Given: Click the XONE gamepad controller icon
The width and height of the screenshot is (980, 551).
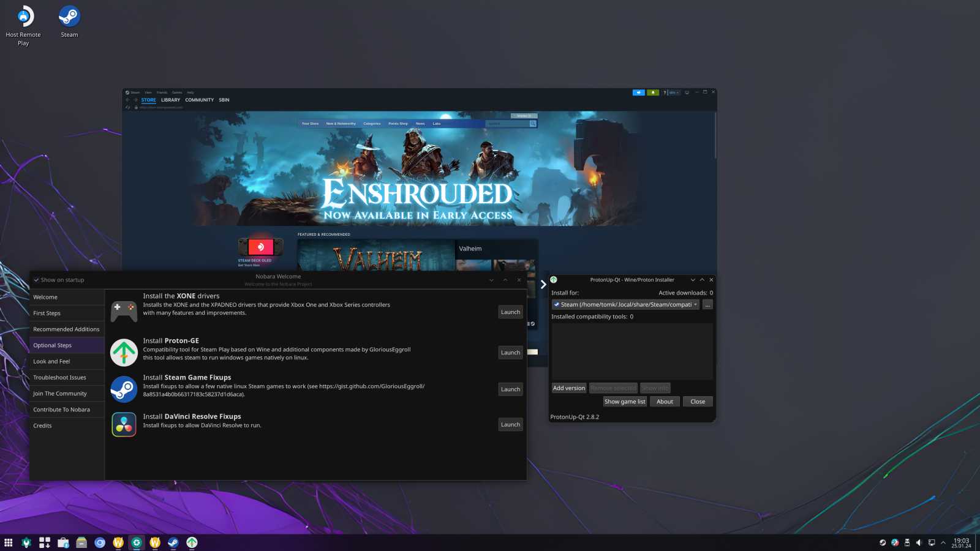Looking at the screenshot, I should coord(124,312).
